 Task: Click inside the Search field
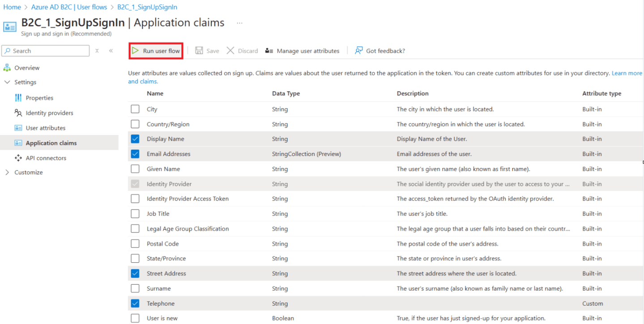click(x=45, y=50)
